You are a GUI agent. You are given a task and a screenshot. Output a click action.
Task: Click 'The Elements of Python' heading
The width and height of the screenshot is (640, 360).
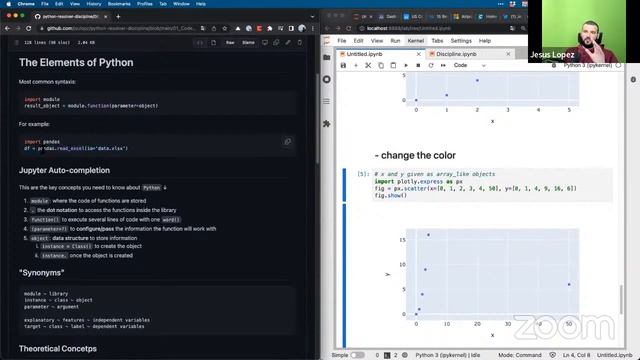76,62
